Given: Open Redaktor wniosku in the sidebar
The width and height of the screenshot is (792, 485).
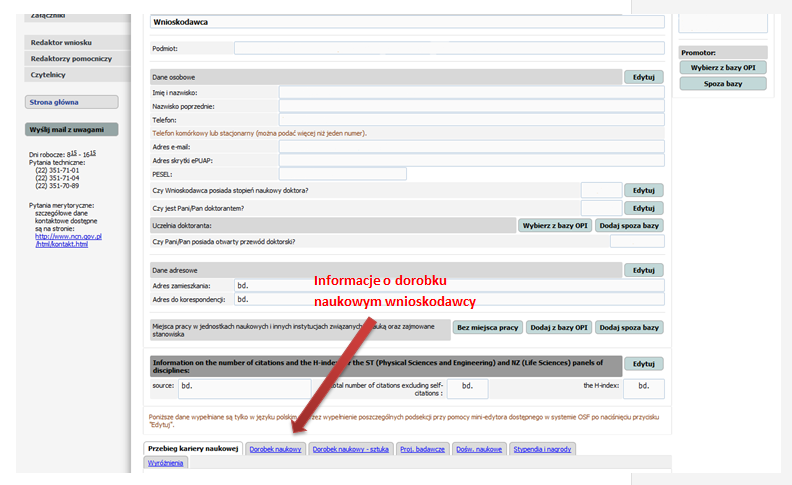Looking at the screenshot, I should 77,42.
